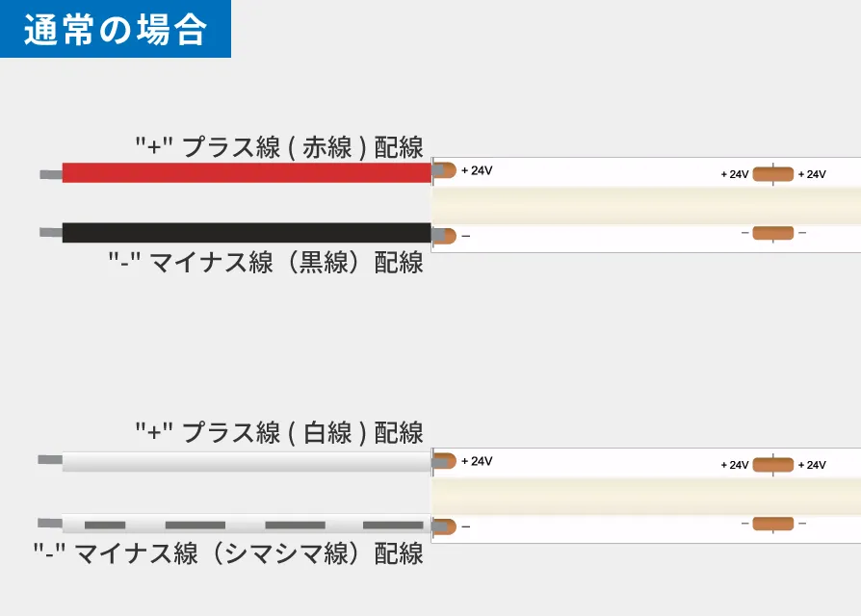Click the gray-striped negative wire
The width and height of the screenshot is (861, 616).
click(246, 525)
